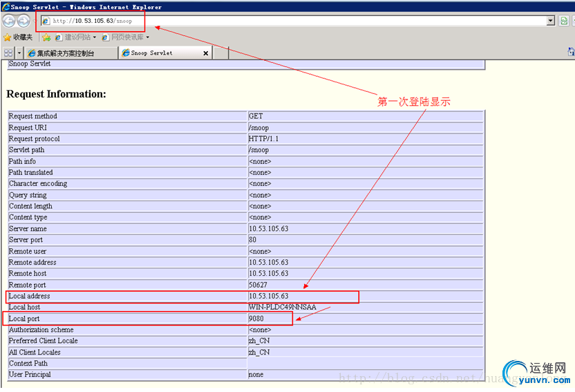The height and width of the screenshot is (392, 575).
Task: Close the Snoop Servlet tab
Action: (x=206, y=53)
